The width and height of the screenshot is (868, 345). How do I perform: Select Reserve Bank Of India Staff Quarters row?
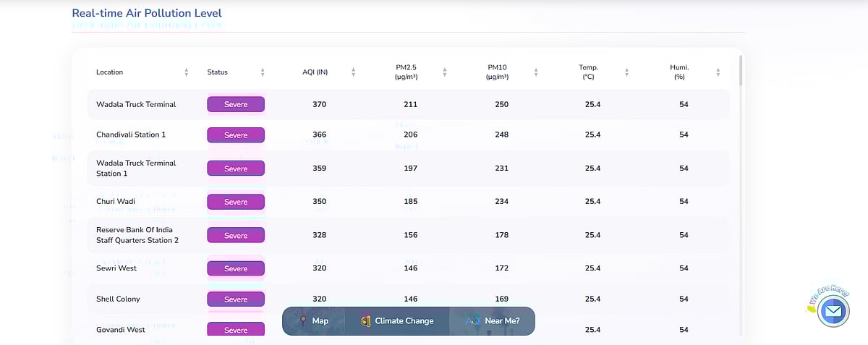pos(137,235)
